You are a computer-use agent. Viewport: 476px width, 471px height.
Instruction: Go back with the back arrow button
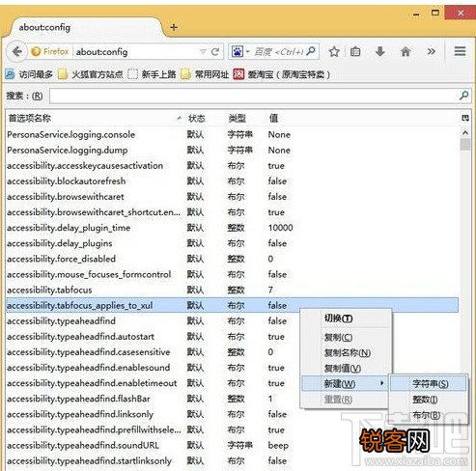16,52
